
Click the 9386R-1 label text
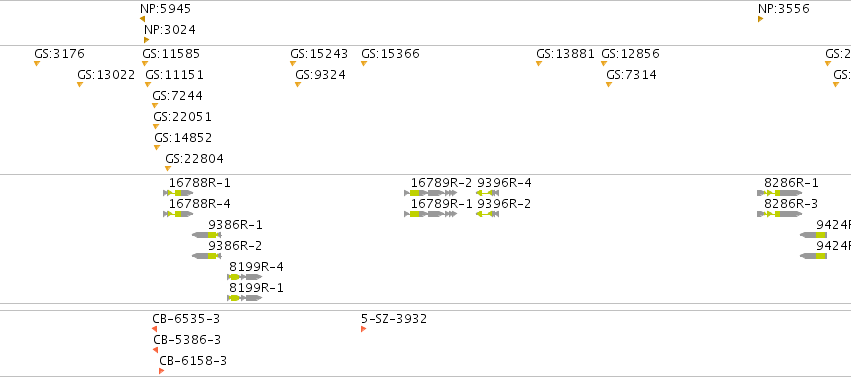pos(236,225)
